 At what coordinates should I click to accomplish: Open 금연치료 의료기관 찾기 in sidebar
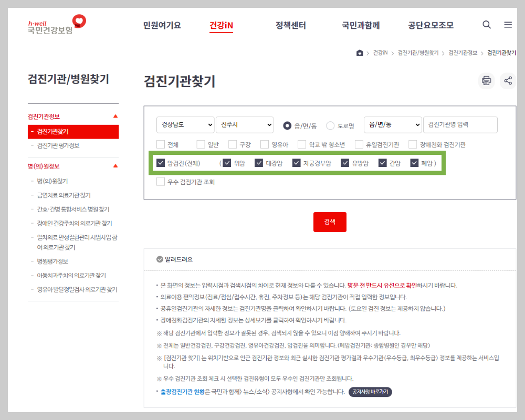(x=64, y=195)
